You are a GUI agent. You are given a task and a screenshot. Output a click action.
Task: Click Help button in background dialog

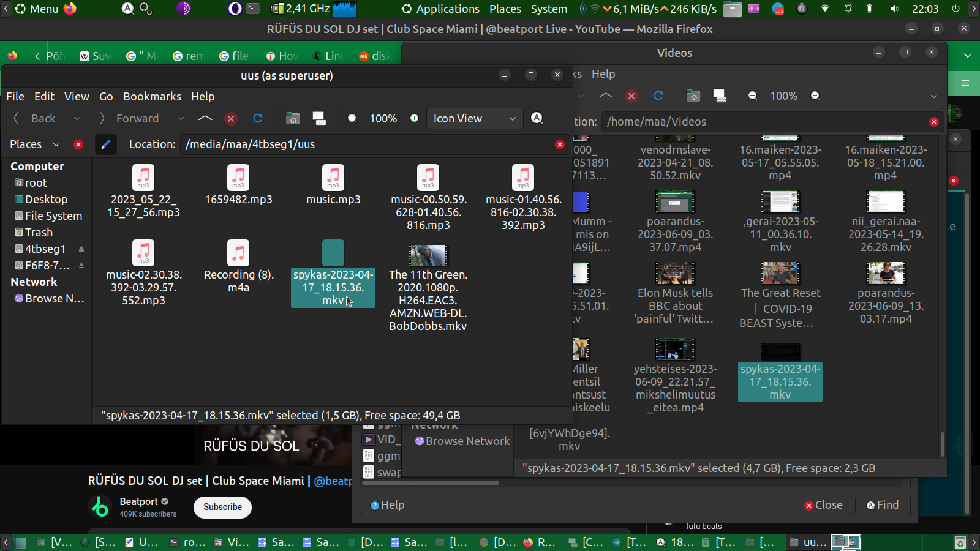click(387, 505)
